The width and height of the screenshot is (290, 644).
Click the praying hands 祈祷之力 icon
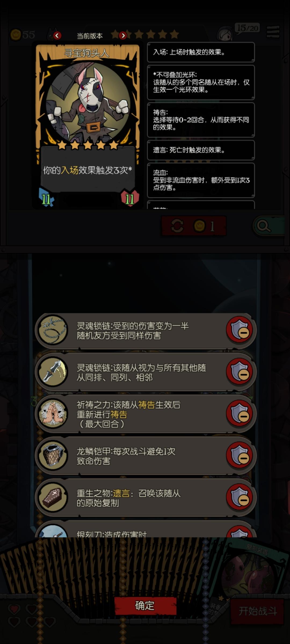(x=53, y=414)
